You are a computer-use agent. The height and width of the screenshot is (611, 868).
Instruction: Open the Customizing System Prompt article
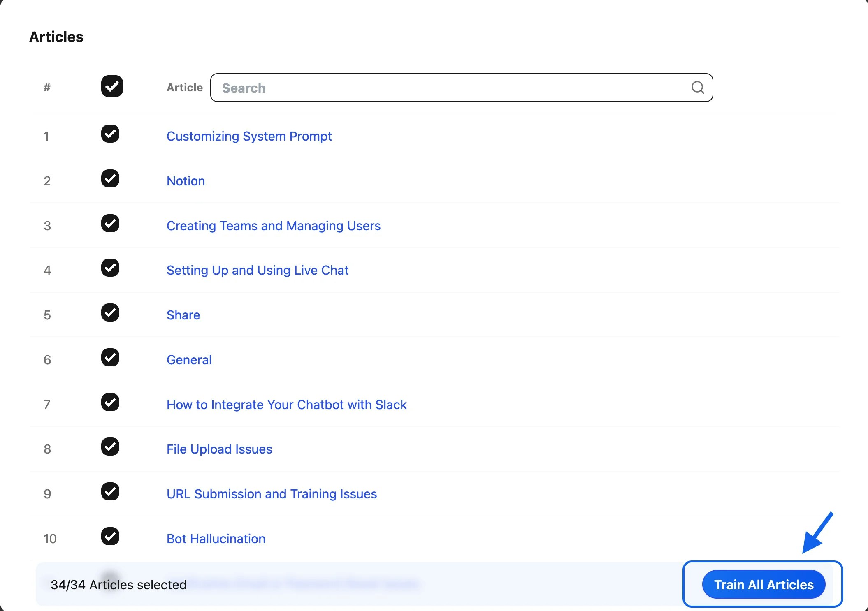[249, 136]
